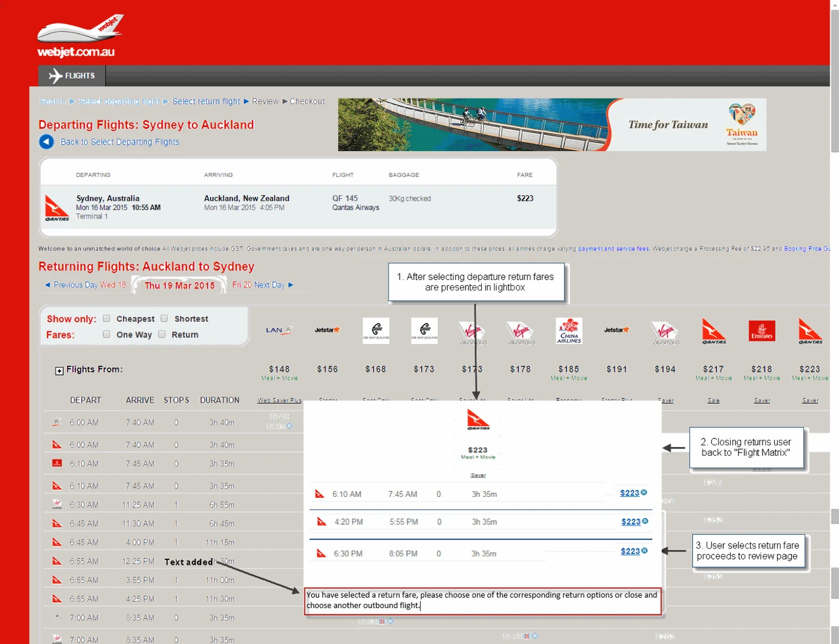Open the FLIGHTS navigation tab
The image size is (840, 644).
click(x=72, y=76)
